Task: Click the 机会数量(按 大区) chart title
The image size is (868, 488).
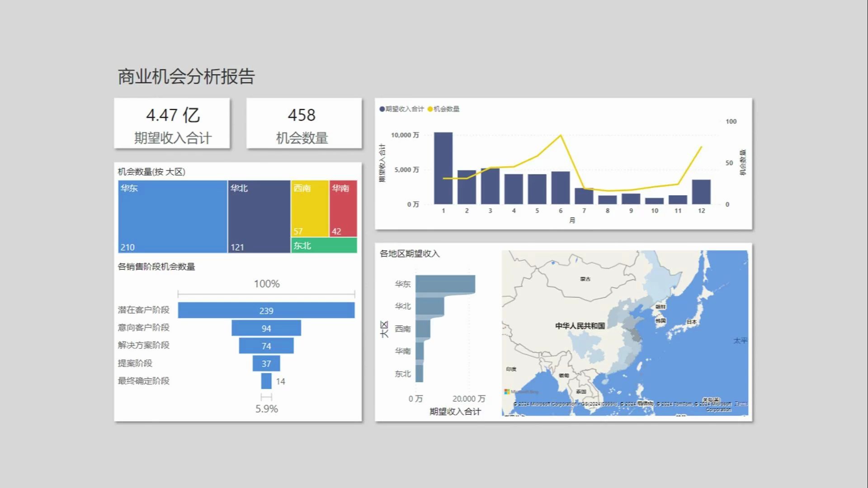Action: click(151, 172)
